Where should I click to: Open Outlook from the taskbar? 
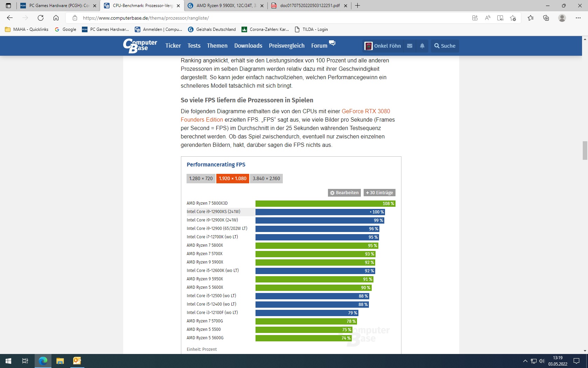(x=77, y=361)
